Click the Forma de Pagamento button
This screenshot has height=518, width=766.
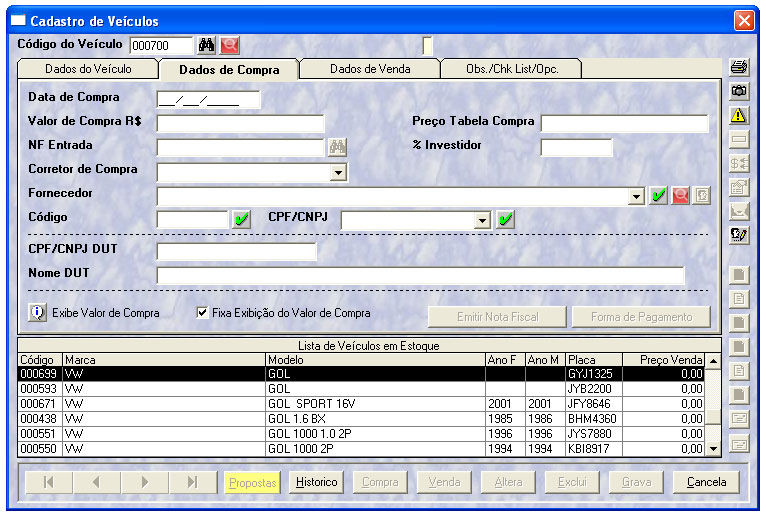(x=641, y=317)
